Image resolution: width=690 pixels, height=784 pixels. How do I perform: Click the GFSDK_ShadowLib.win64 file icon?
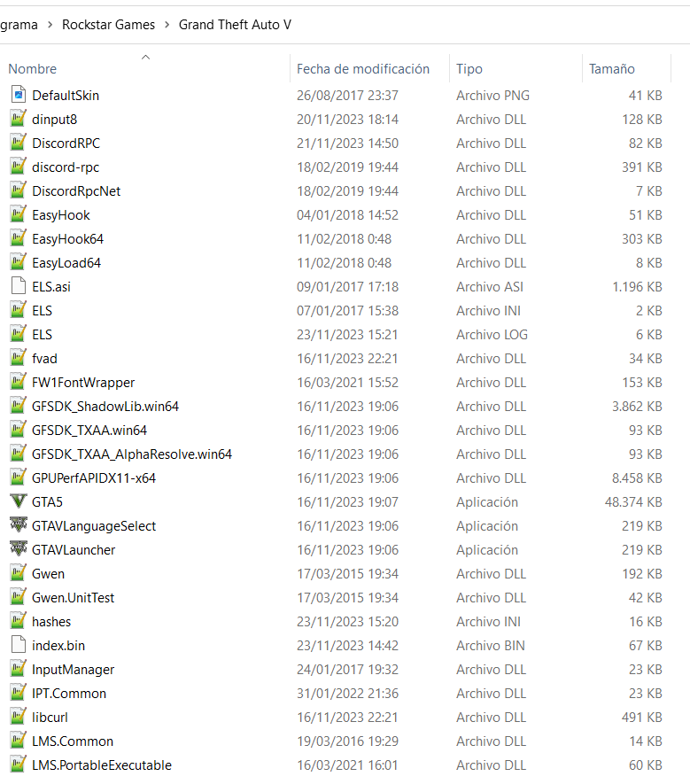pos(19,406)
